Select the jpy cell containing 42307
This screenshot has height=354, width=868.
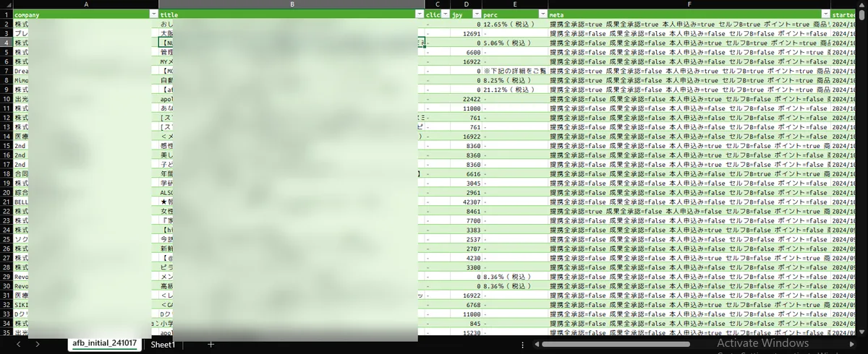point(466,202)
